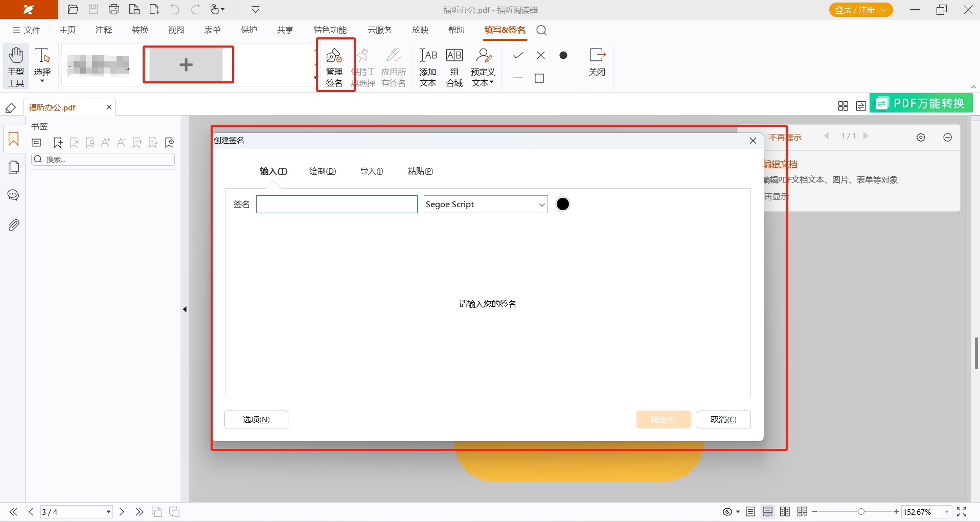Click the 签名 signature name input field
This screenshot has height=522, width=980.
coord(337,204)
